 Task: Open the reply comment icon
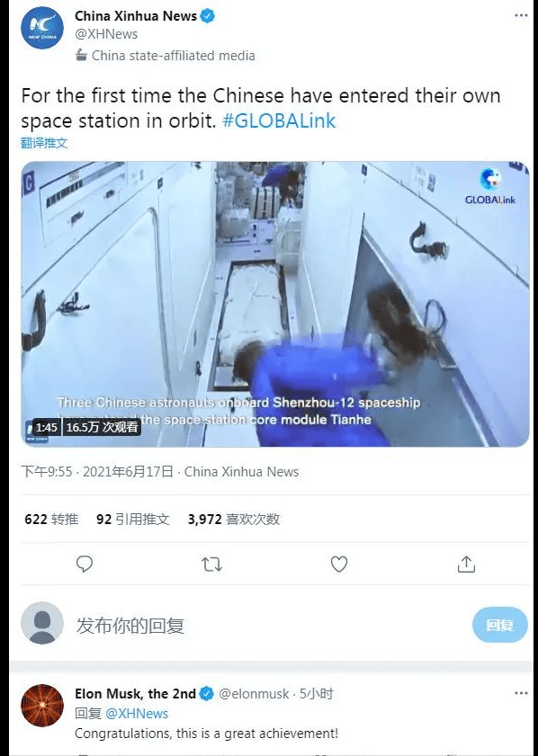pos(85,564)
